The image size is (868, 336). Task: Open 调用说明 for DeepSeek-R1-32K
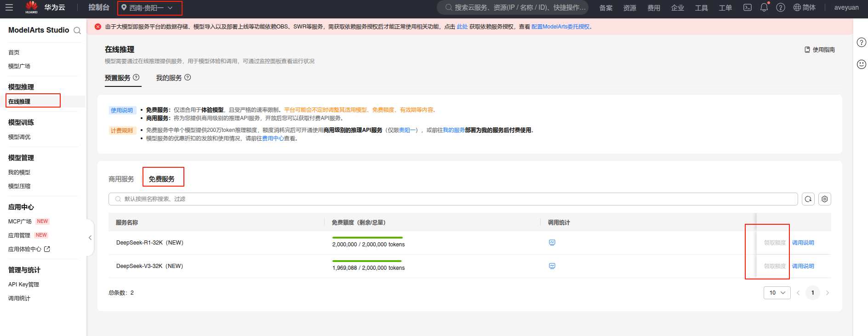803,243
